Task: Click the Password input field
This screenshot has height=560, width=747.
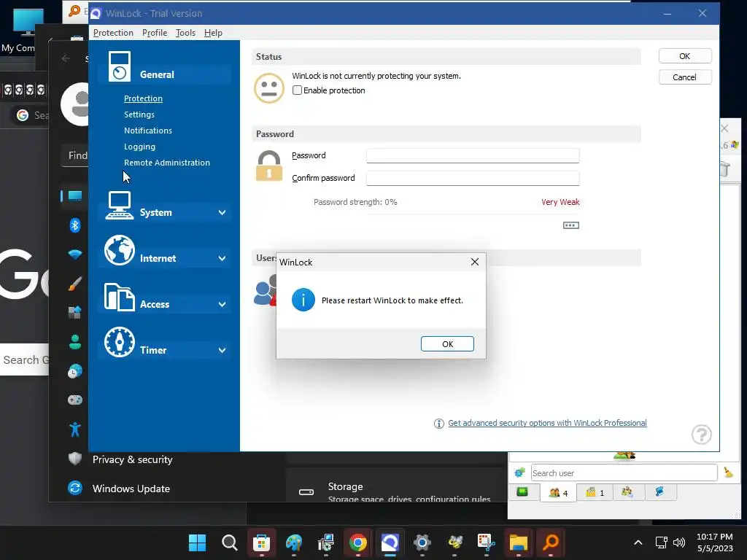Action: pyautogui.click(x=473, y=155)
